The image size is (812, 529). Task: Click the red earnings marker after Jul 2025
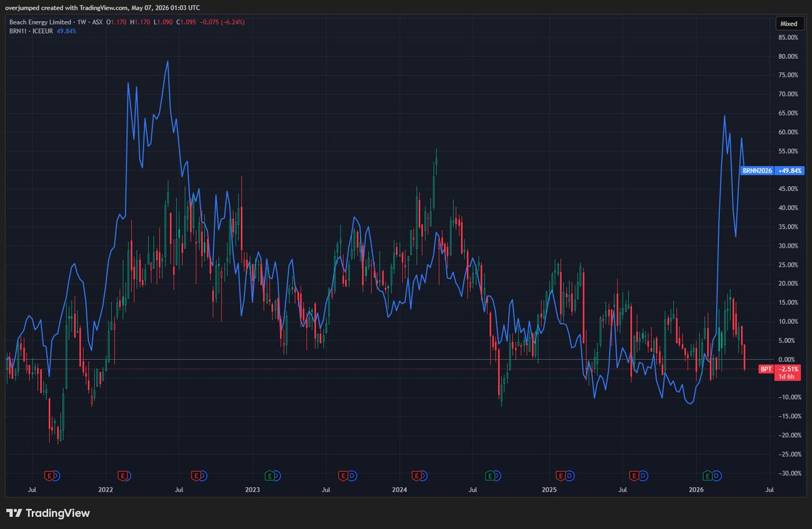pyautogui.click(x=634, y=476)
